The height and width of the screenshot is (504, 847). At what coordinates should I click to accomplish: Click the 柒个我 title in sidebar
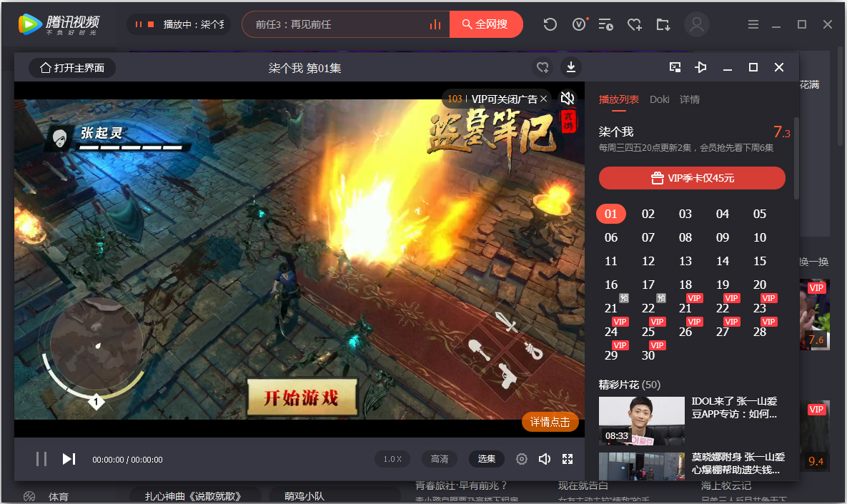(x=616, y=132)
